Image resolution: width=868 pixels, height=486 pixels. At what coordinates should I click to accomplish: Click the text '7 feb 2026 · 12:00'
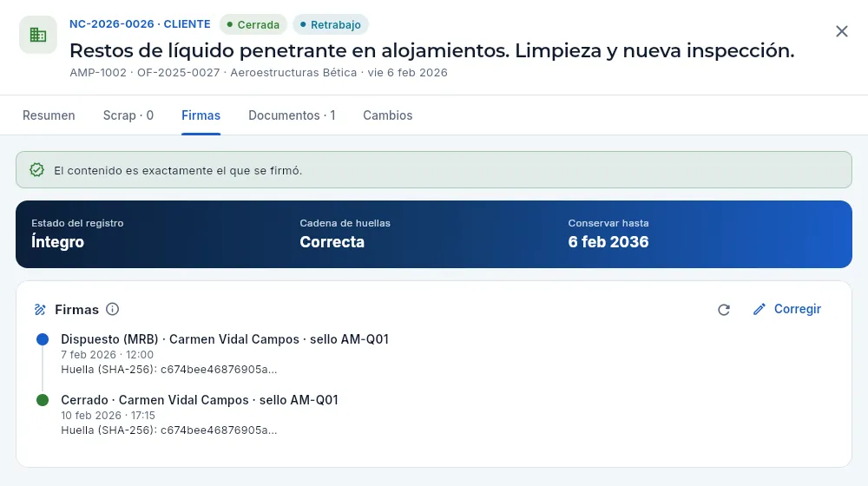click(108, 355)
